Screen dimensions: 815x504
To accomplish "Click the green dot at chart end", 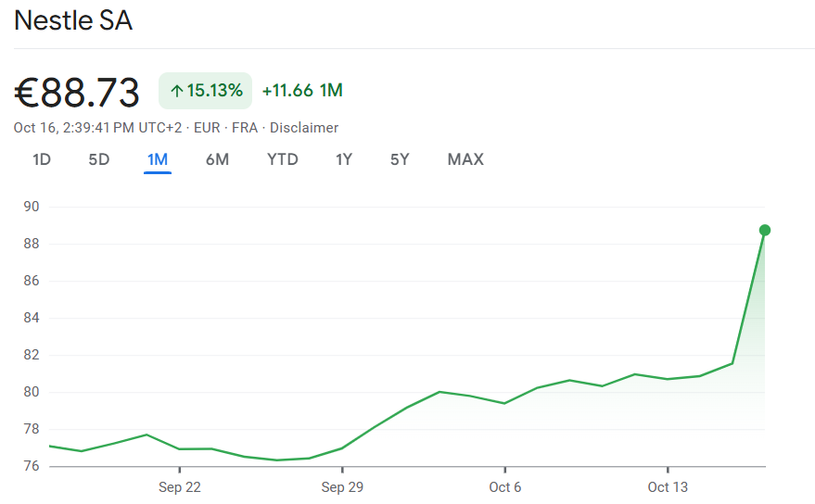I will coord(765,230).
